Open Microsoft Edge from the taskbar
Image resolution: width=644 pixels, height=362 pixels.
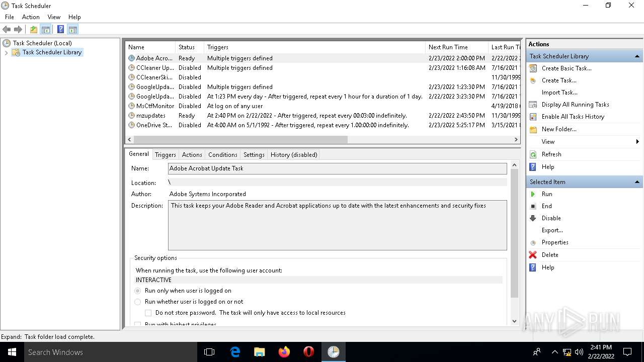pos(235,352)
